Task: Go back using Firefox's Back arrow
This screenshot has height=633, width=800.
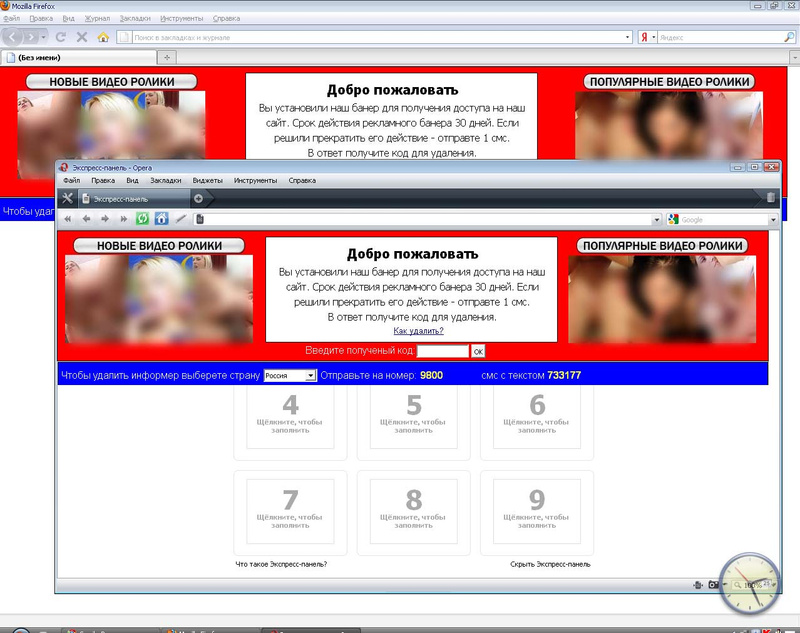Action: pyautogui.click(x=12, y=37)
